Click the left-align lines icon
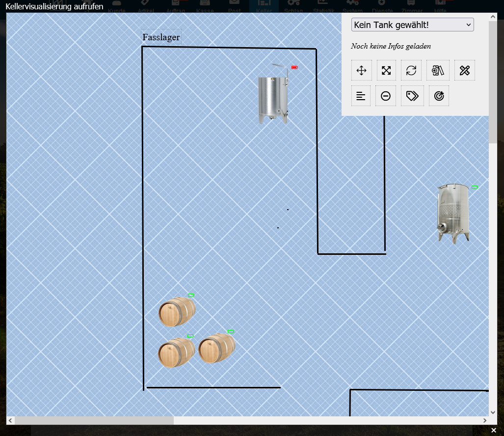 pyautogui.click(x=361, y=96)
